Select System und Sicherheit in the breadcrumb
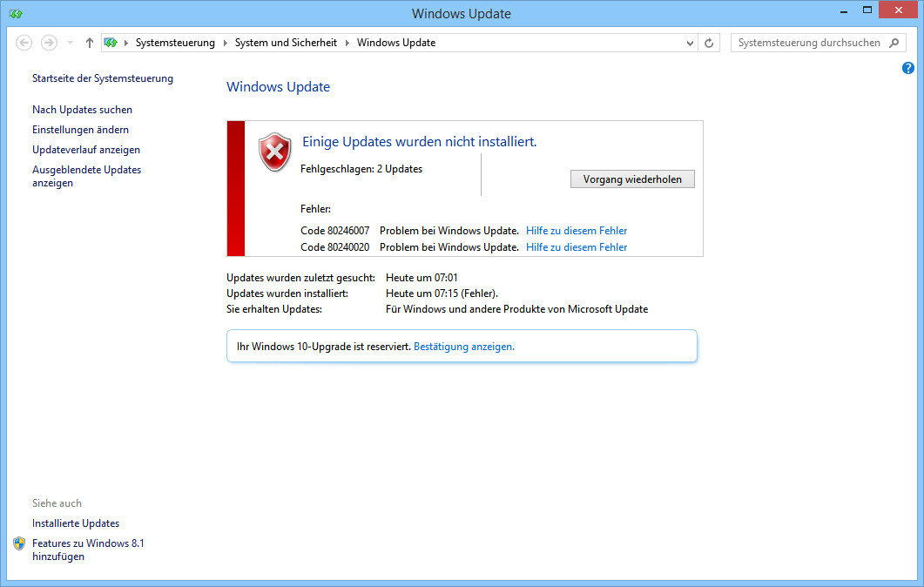 (x=286, y=43)
